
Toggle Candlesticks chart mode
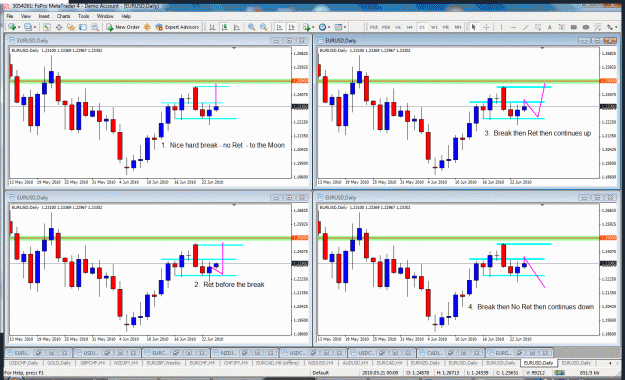[x=224, y=27]
